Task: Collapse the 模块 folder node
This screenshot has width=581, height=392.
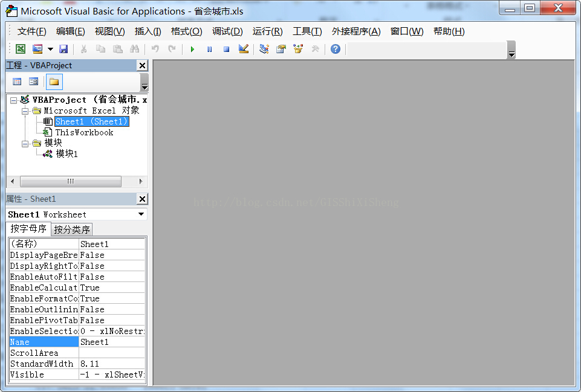Action: 25,144
